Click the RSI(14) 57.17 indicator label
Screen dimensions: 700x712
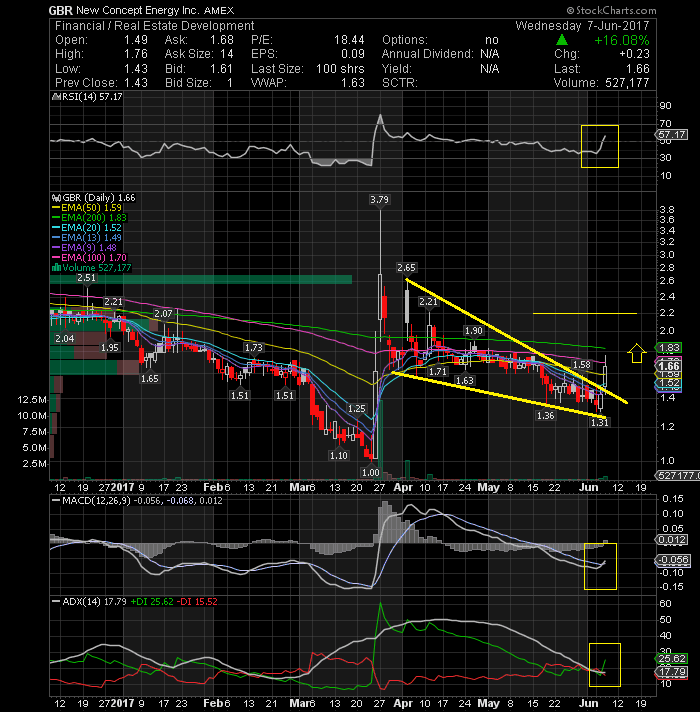click(87, 97)
